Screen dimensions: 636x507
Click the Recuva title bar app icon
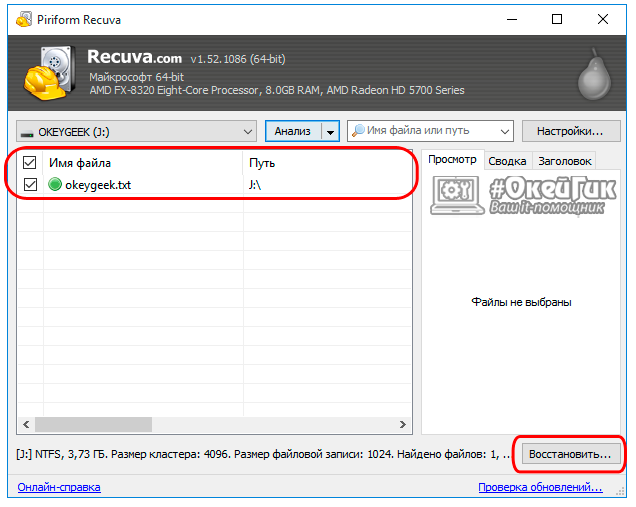pyautogui.click(x=24, y=19)
